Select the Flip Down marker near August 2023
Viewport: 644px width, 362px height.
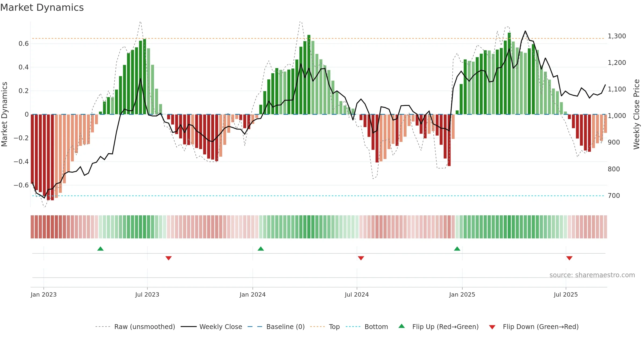[x=169, y=258]
